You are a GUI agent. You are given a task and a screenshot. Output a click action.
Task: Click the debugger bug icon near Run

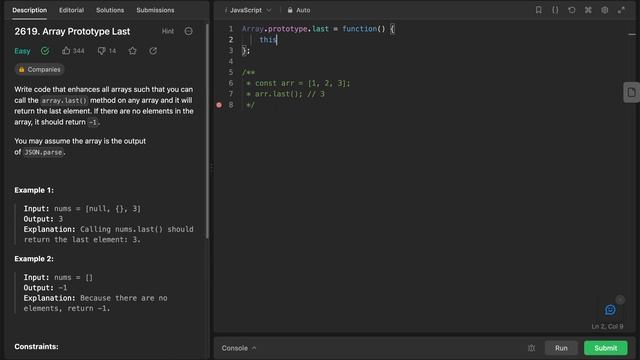(531, 348)
